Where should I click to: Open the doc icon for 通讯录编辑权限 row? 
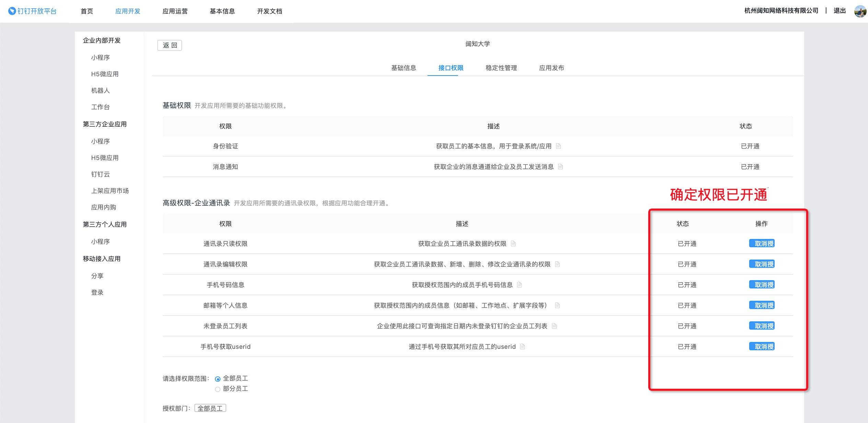click(x=557, y=264)
